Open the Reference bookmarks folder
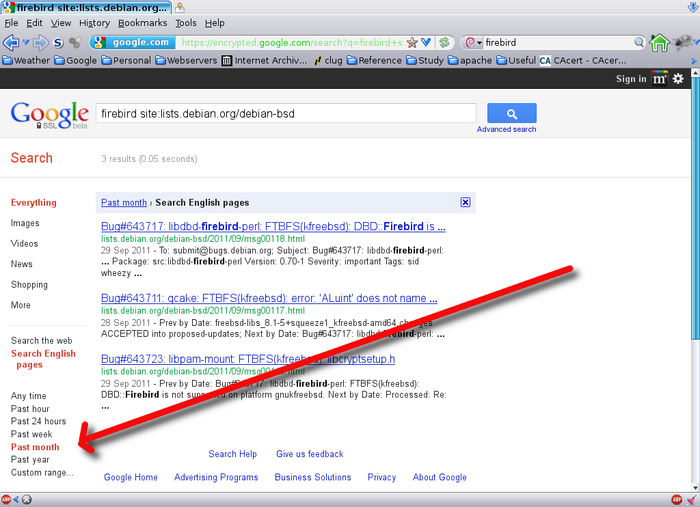The width and height of the screenshot is (700, 507). click(x=374, y=60)
